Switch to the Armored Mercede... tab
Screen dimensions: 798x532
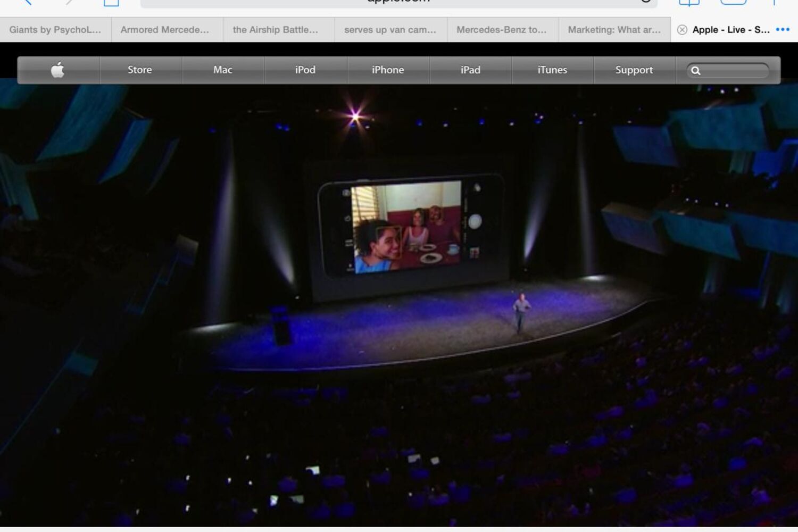tap(167, 30)
